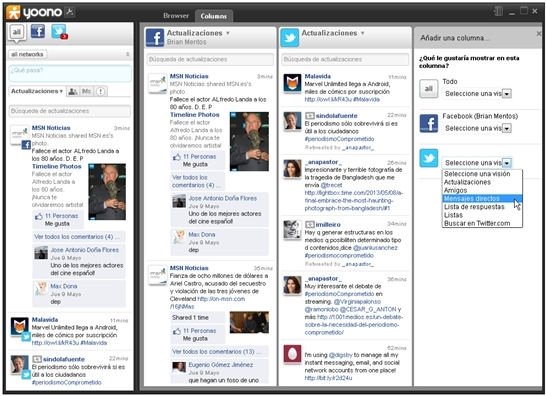Select the Twitter icon in the sidebar
This screenshot has width=546, height=396.
(x=59, y=31)
